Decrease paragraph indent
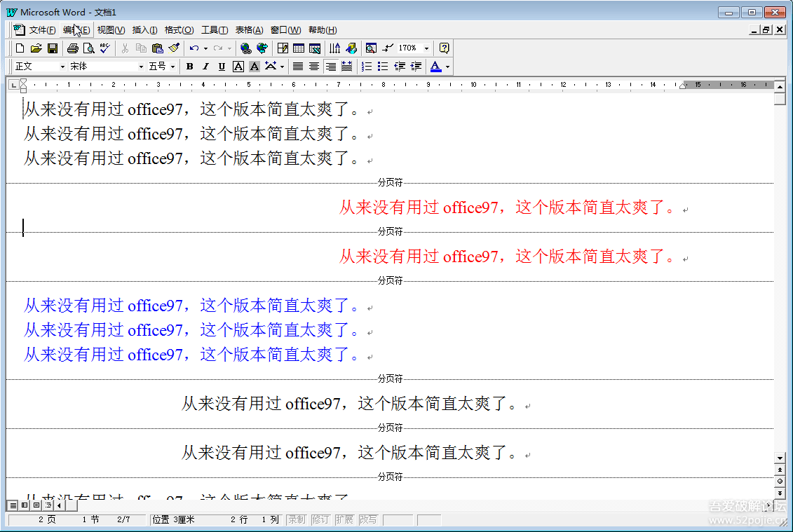Screen dimensions: 793x532 coord(400,67)
